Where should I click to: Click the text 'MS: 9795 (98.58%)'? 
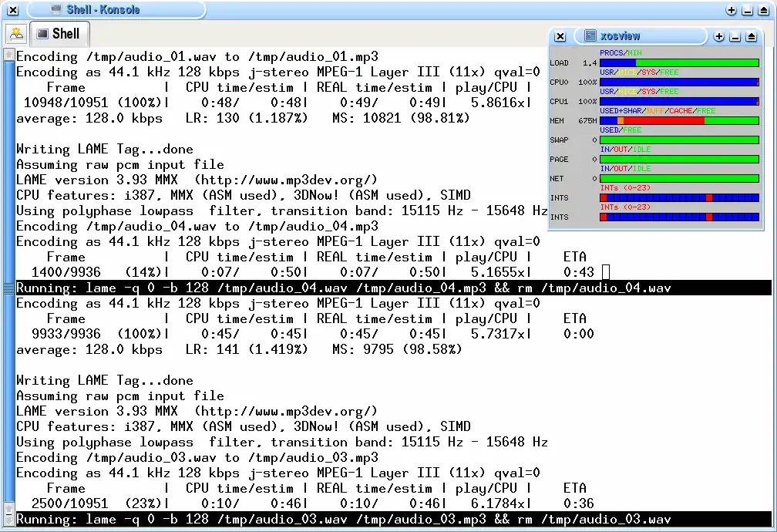398,349
